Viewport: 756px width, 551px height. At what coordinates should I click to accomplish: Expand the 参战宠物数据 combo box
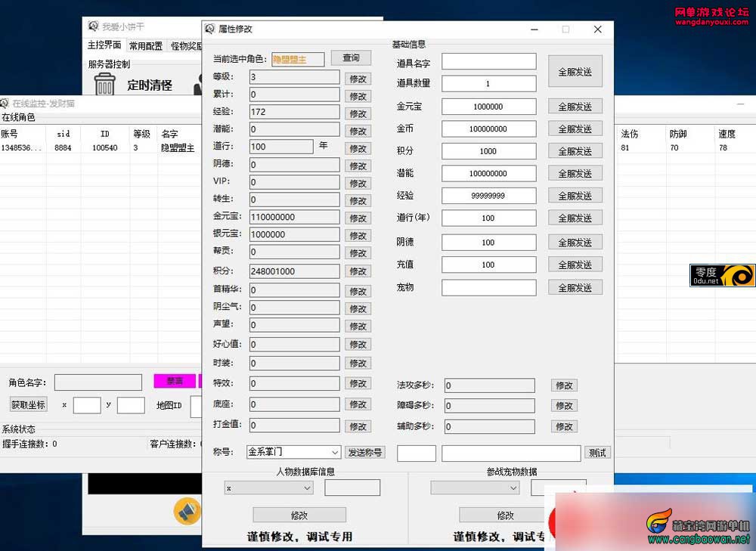click(475, 488)
